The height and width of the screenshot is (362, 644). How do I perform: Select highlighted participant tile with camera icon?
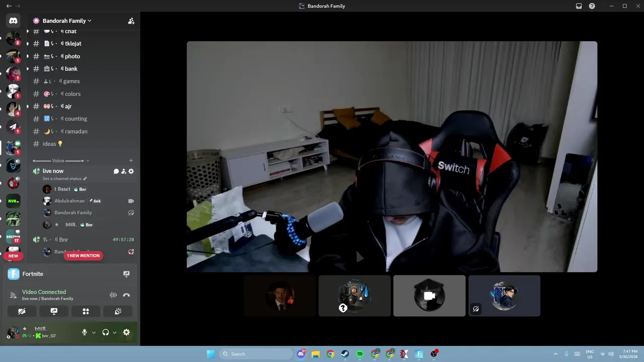(429, 296)
